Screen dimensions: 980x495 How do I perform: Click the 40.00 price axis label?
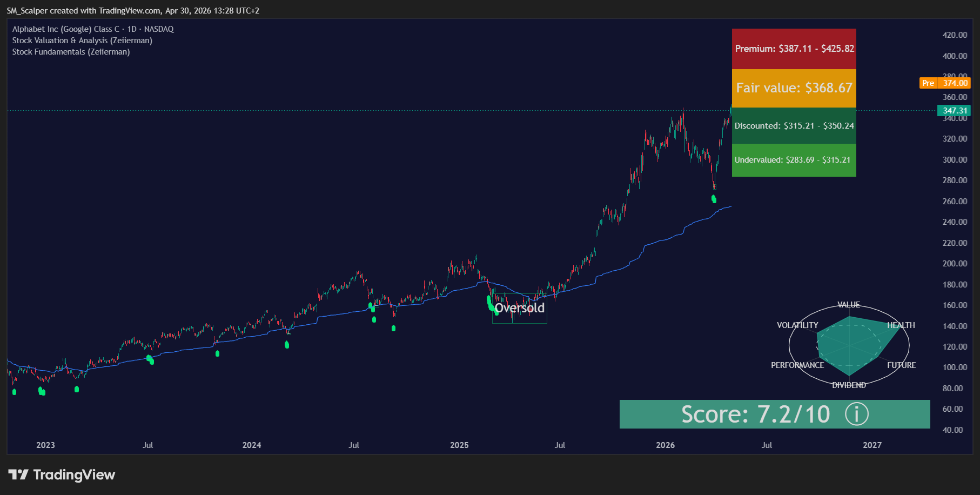click(952, 430)
